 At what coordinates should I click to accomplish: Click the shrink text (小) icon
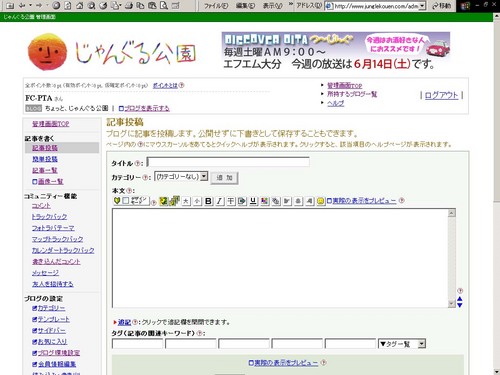coord(197,201)
